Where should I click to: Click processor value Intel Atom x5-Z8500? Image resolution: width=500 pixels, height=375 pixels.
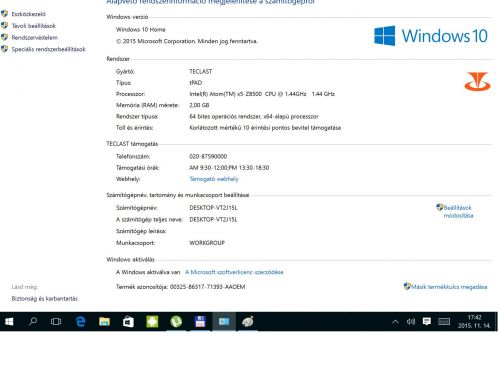(x=262, y=94)
